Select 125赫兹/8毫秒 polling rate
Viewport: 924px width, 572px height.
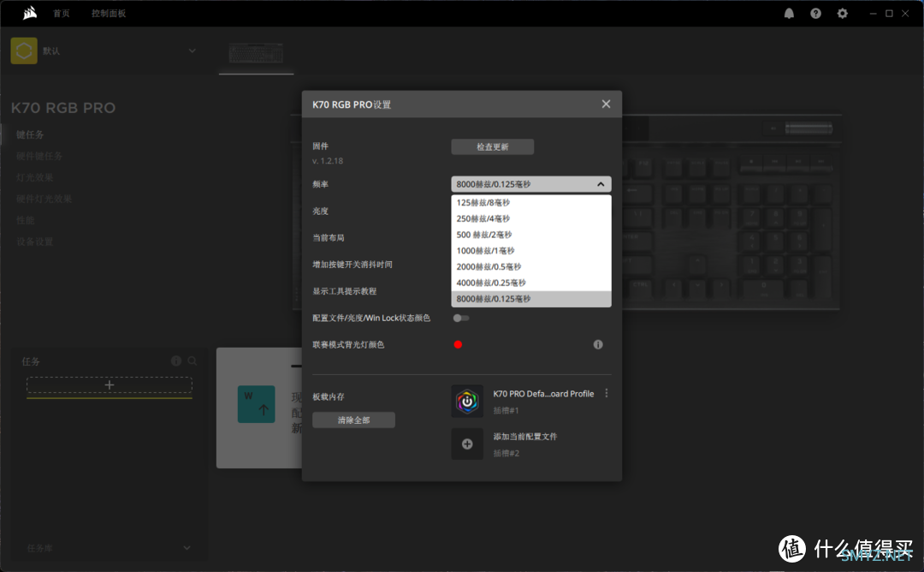point(531,202)
